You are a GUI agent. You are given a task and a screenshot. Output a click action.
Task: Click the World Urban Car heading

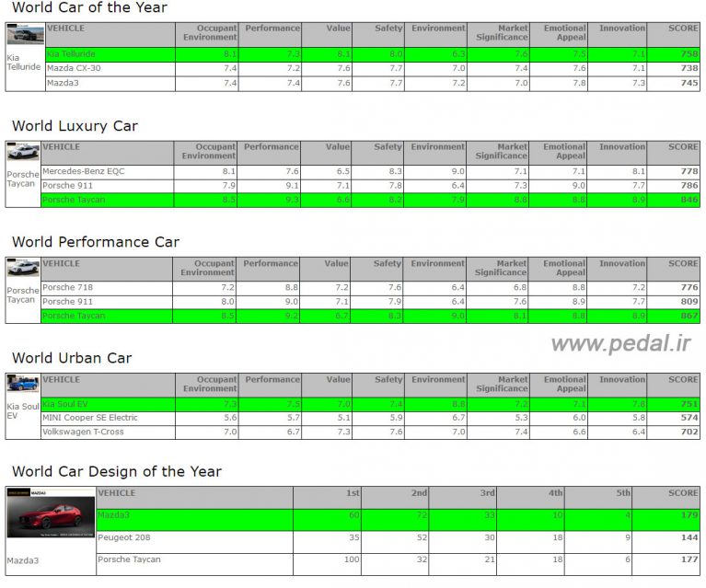pos(72,358)
